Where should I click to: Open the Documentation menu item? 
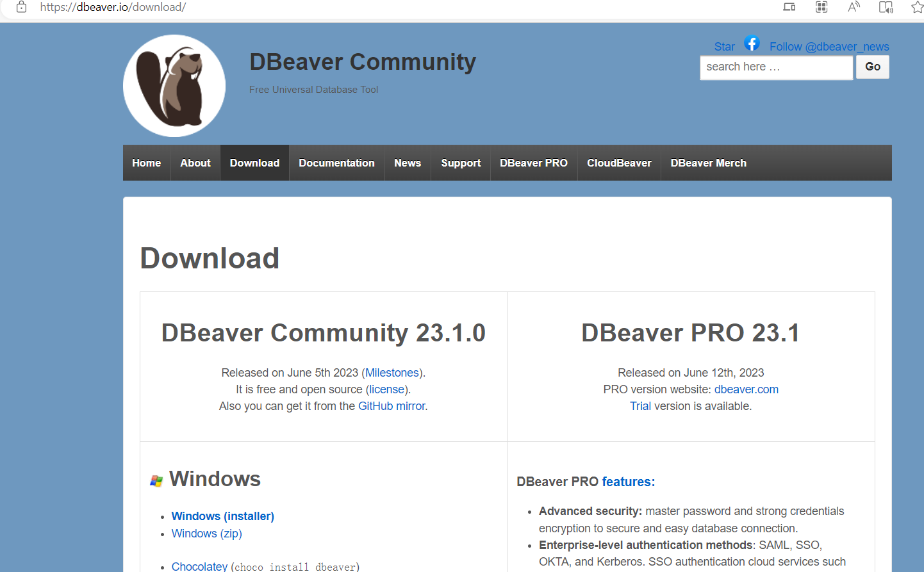pyautogui.click(x=336, y=163)
